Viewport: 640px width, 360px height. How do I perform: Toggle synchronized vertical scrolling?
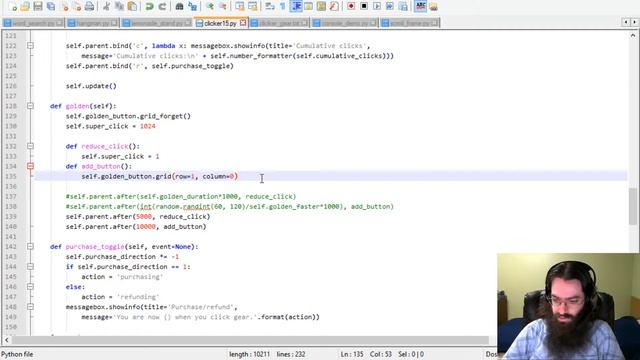click(x=240, y=6)
